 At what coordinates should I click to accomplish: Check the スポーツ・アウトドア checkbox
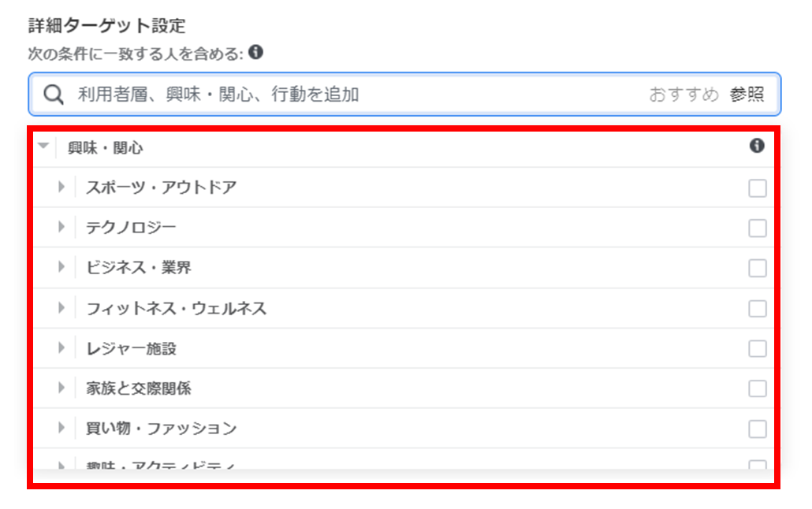[758, 188]
